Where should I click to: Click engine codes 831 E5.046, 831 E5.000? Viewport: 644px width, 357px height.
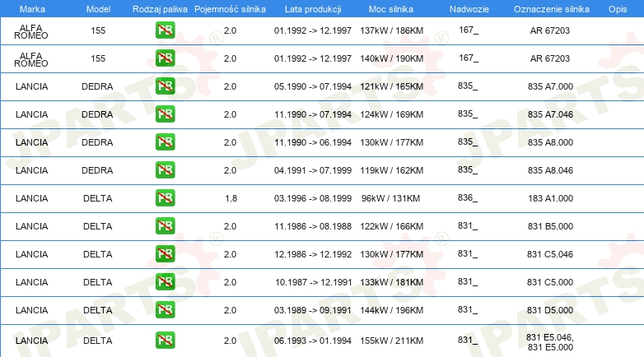tap(550, 342)
